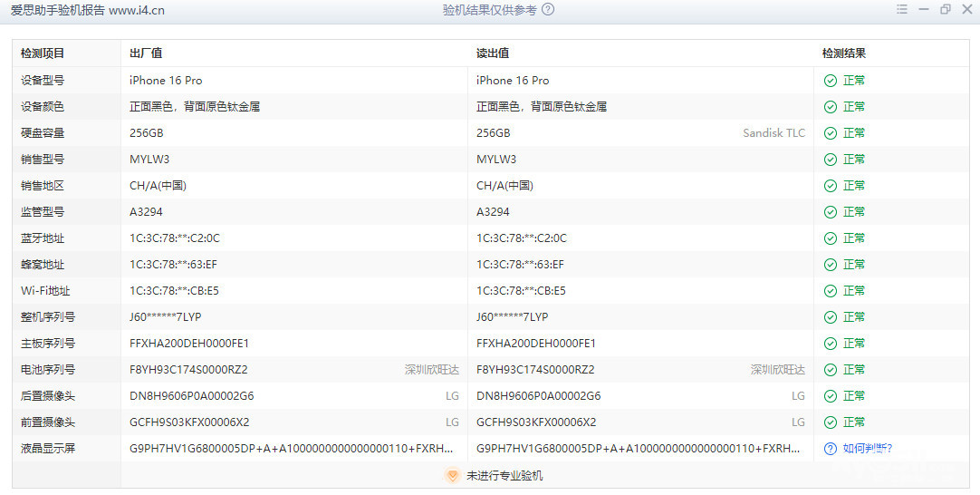Select the truncated 液晶显示屏 factory value

[292, 448]
